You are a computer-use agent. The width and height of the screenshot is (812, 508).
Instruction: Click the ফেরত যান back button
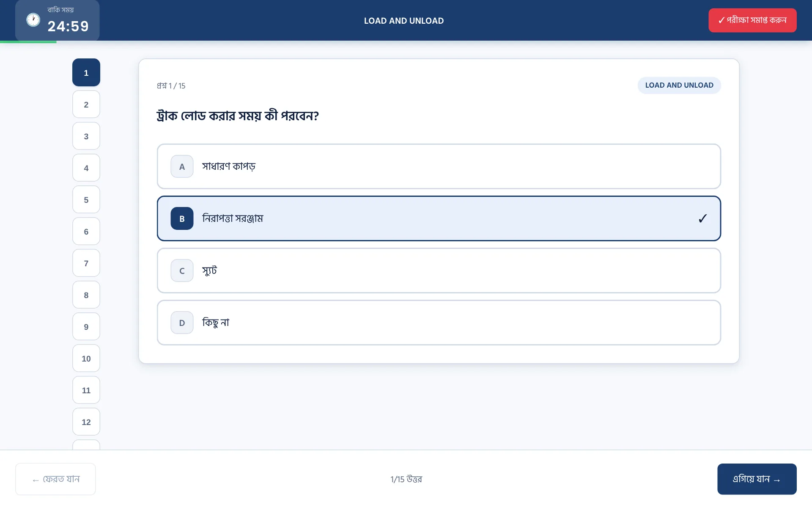click(x=55, y=479)
